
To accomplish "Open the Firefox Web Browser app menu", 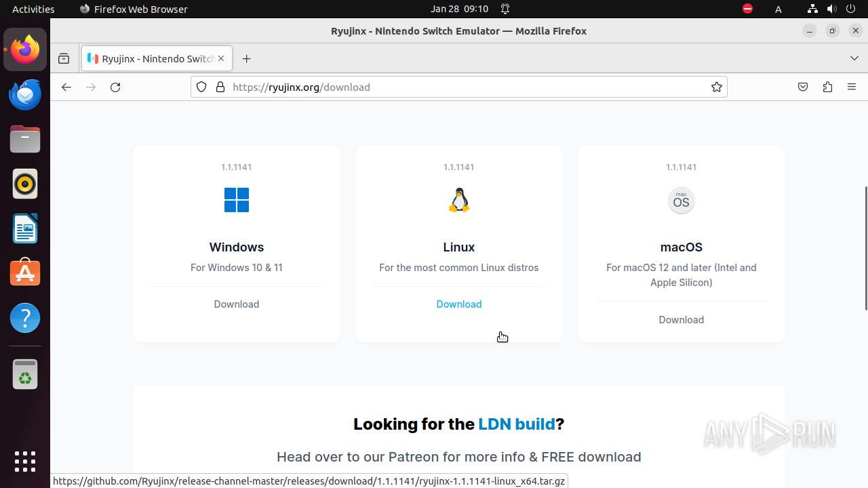I will click(x=133, y=9).
